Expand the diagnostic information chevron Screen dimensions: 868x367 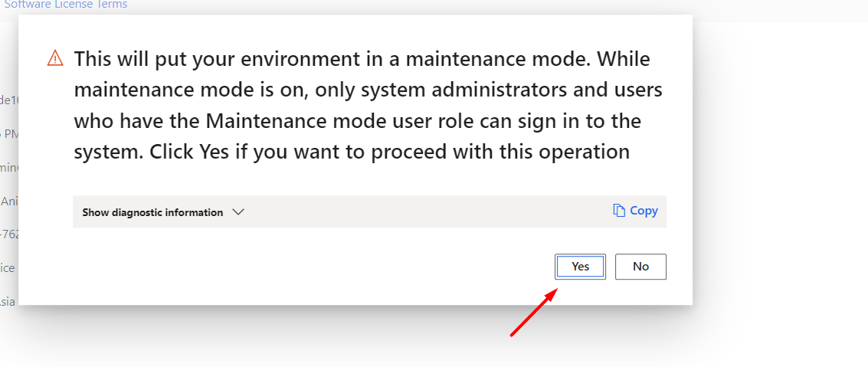pyautogui.click(x=237, y=212)
